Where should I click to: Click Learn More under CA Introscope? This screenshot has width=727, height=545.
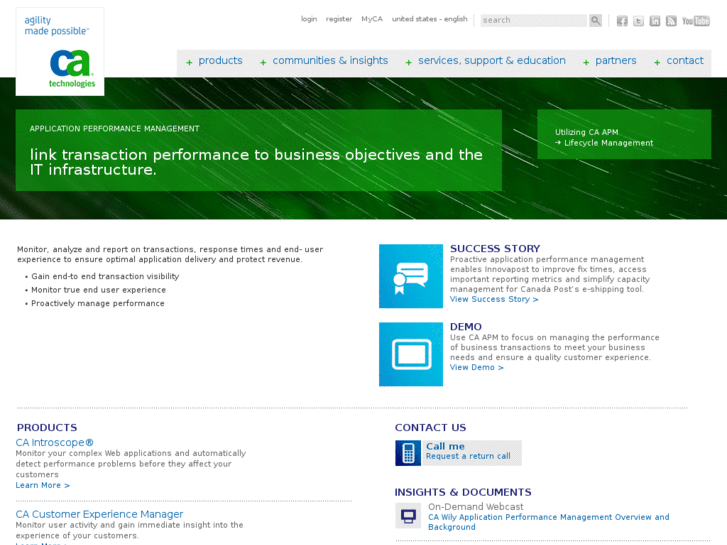click(x=43, y=485)
